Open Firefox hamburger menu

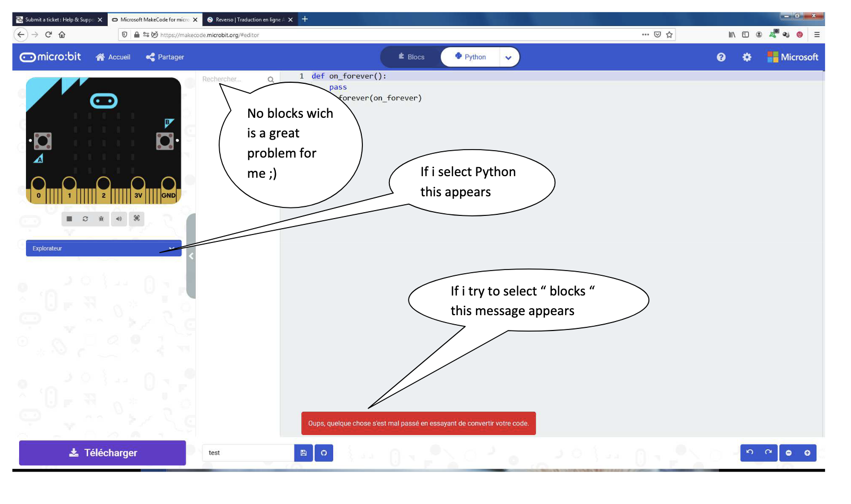[817, 34]
